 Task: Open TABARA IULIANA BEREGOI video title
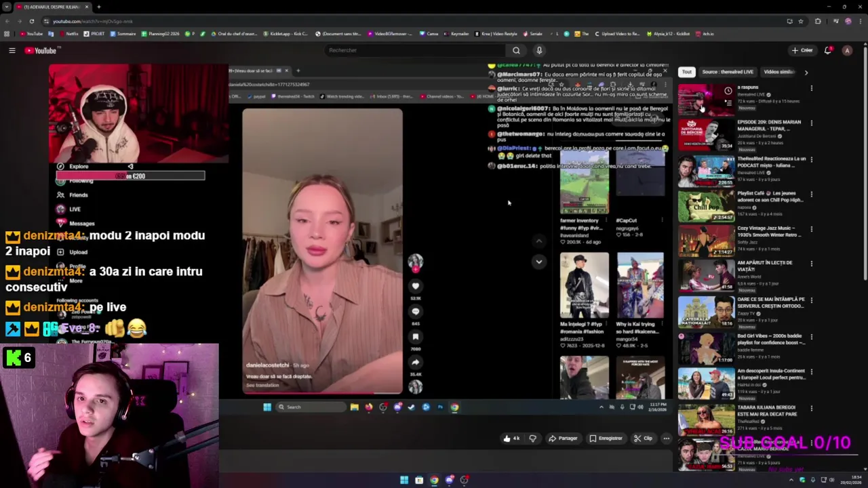767,410
